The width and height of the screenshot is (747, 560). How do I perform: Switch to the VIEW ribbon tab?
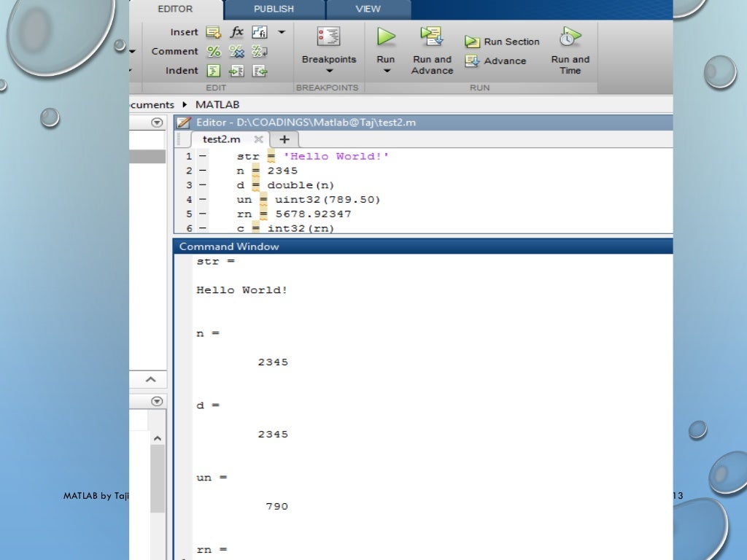click(x=368, y=9)
